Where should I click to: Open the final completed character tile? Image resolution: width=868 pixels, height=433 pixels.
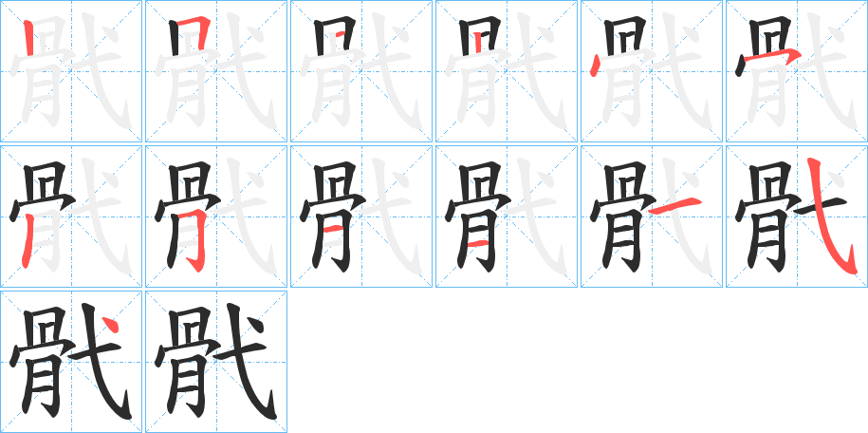point(216,362)
